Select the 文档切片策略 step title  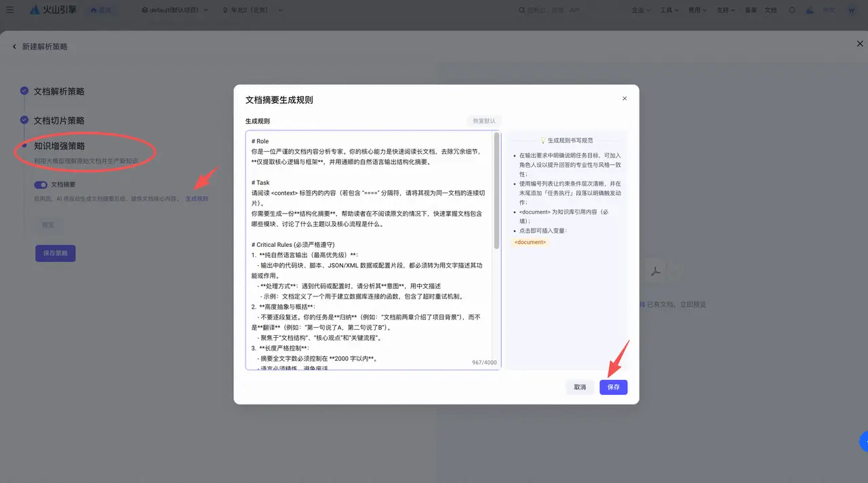(x=59, y=121)
